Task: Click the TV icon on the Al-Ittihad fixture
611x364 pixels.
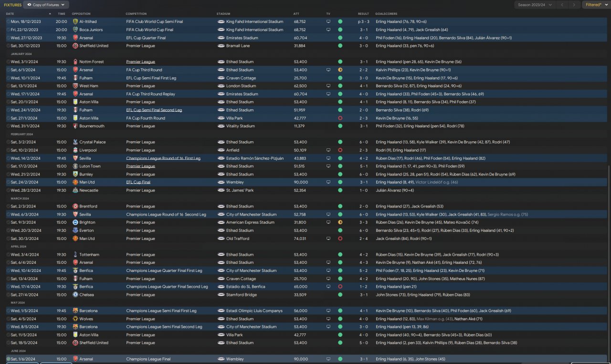Action: 328,21
